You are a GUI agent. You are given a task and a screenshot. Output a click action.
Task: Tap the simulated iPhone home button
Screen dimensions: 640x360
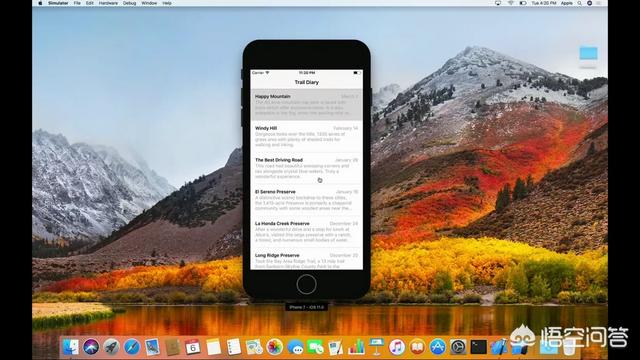point(307,284)
